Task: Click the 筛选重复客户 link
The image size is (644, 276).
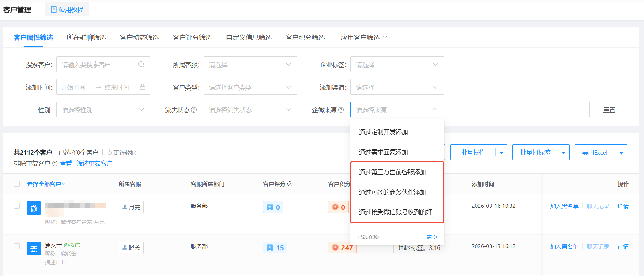Action: 94,163
